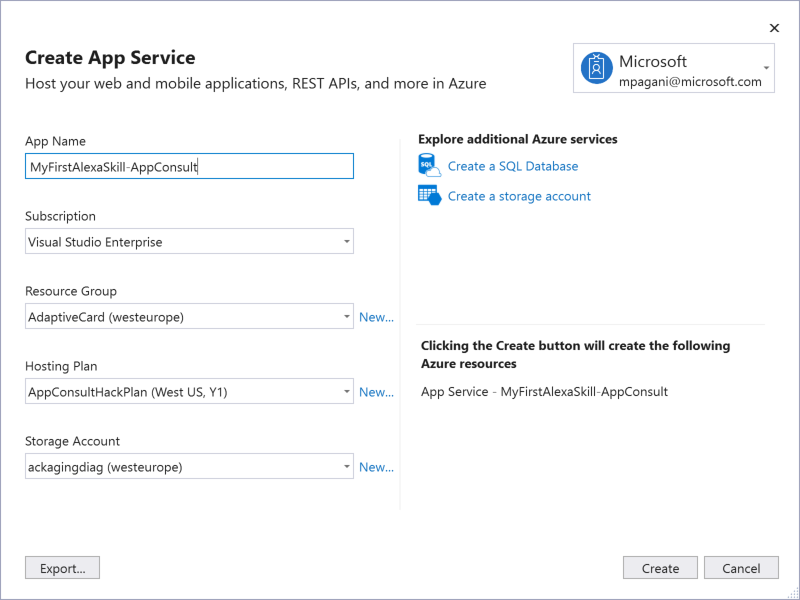Click New next to Resource Group
Viewport: 800px width, 600px height.
[x=376, y=317]
